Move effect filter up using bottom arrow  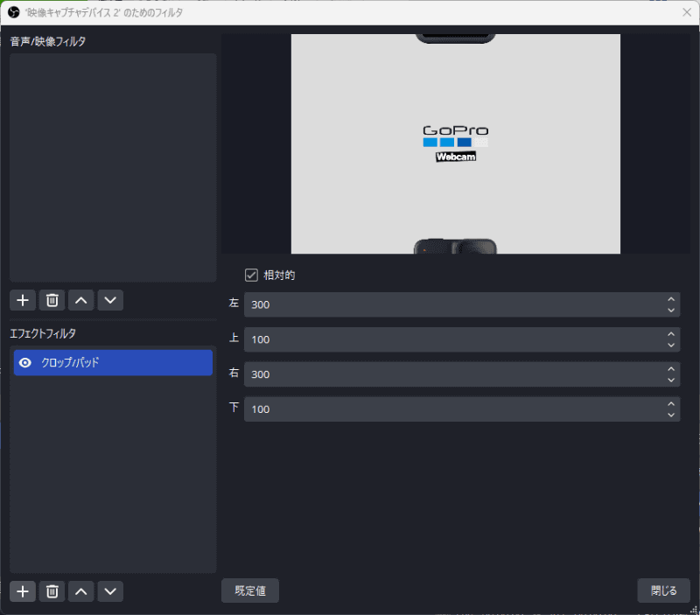coord(80,591)
